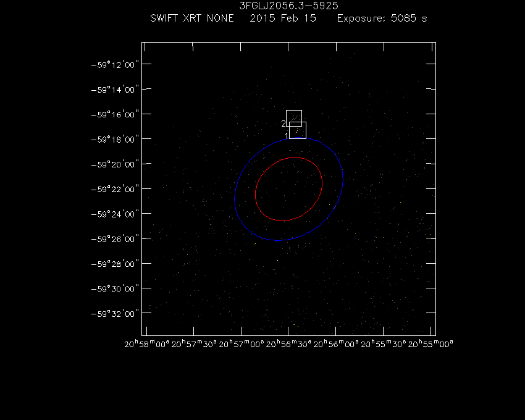Click right ascension label 20h55m30s

click(384, 344)
